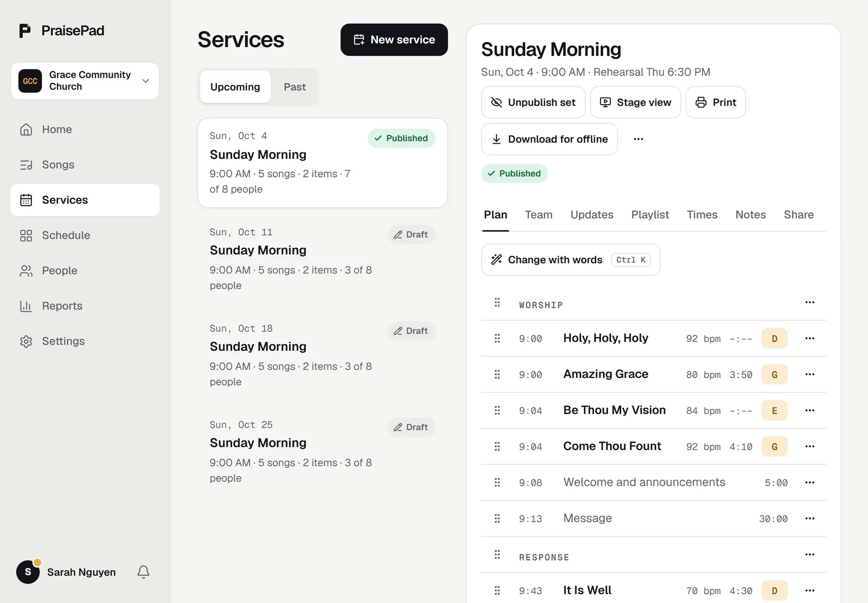Click the Published badge on Oct 4 card

click(401, 138)
